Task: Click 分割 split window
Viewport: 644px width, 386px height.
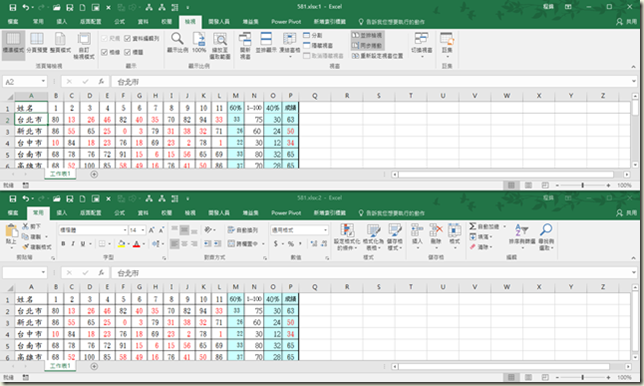Action: (x=313, y=35)
